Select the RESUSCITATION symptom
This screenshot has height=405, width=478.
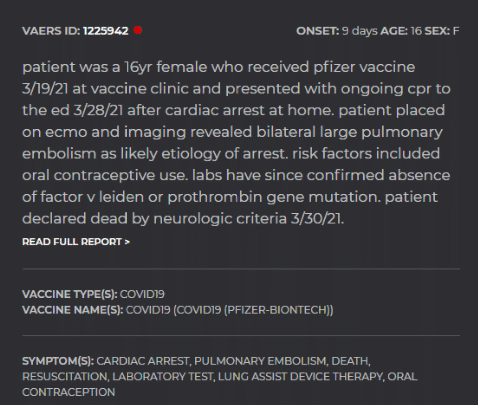coord(65,377)
